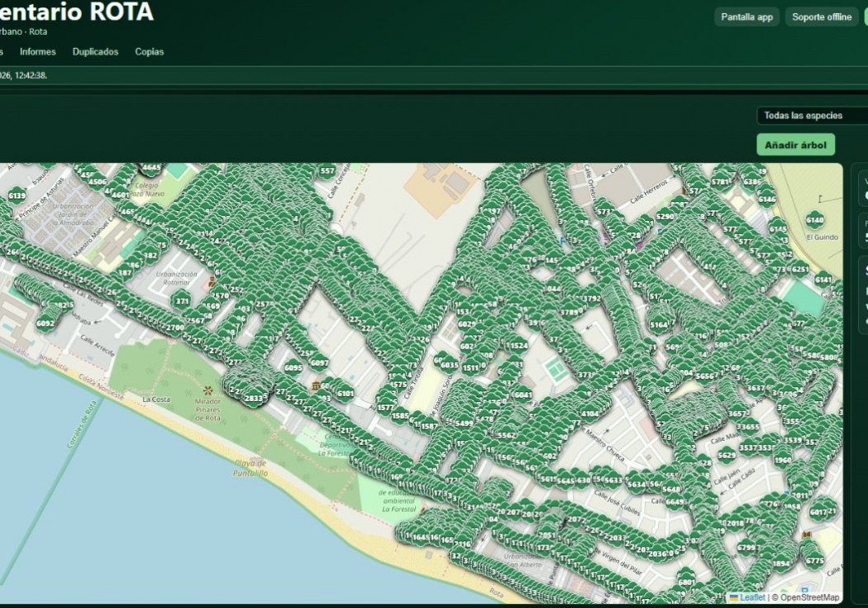Open tree marker 6101

(x=345, y=393)
